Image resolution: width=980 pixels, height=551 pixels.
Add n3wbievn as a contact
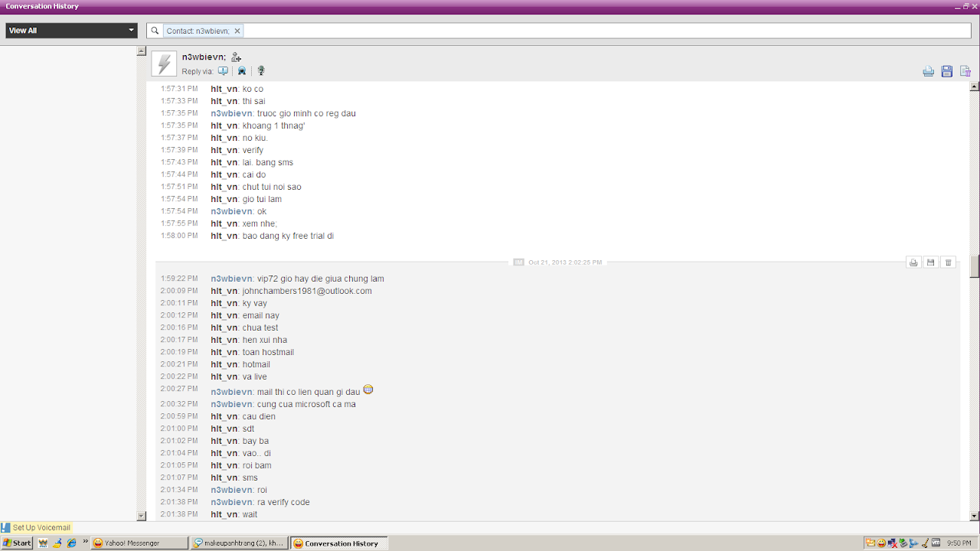click(x=236, y=57)
